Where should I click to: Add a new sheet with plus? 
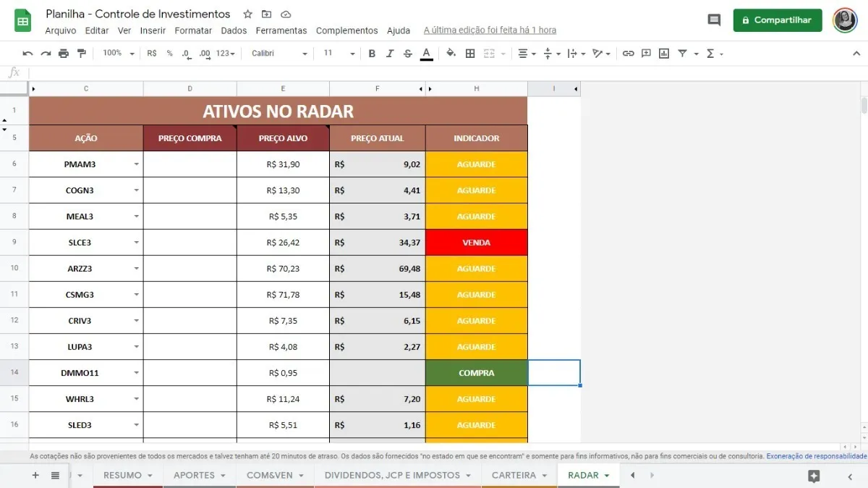(x=35, y=475)
